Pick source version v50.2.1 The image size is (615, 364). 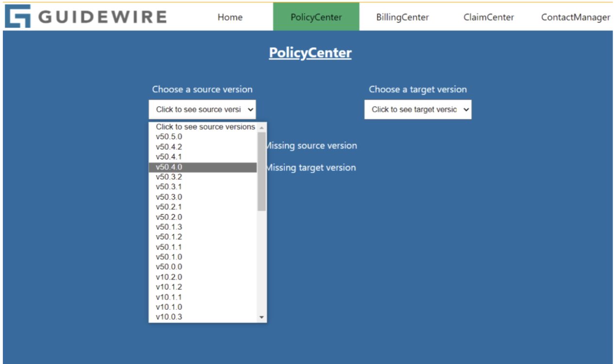pos(203,207)
